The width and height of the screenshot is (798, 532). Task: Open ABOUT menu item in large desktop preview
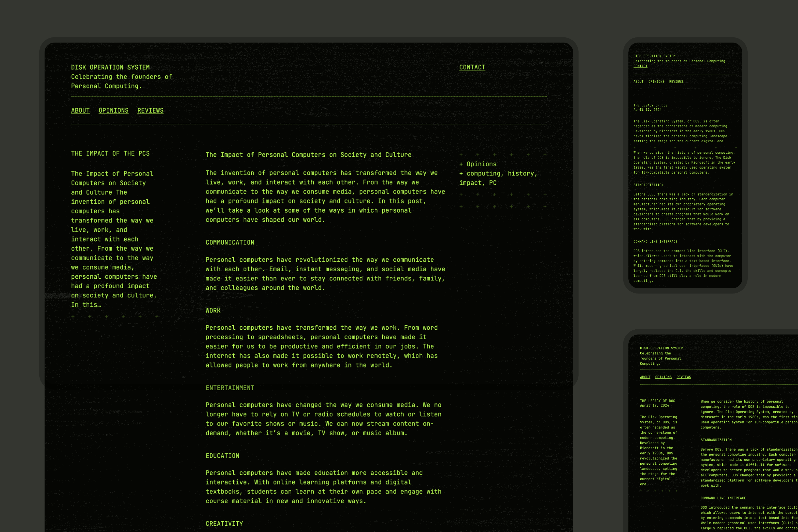click(x=80, y=111)
